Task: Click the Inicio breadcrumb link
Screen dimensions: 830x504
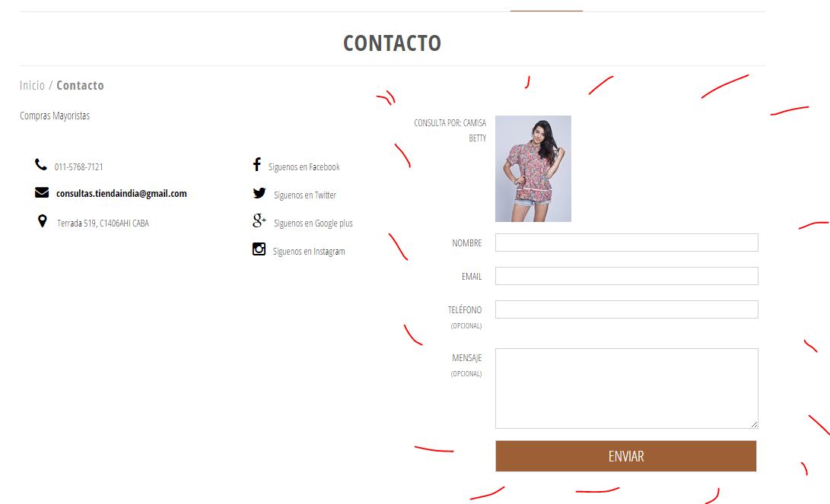Action: 32,85
